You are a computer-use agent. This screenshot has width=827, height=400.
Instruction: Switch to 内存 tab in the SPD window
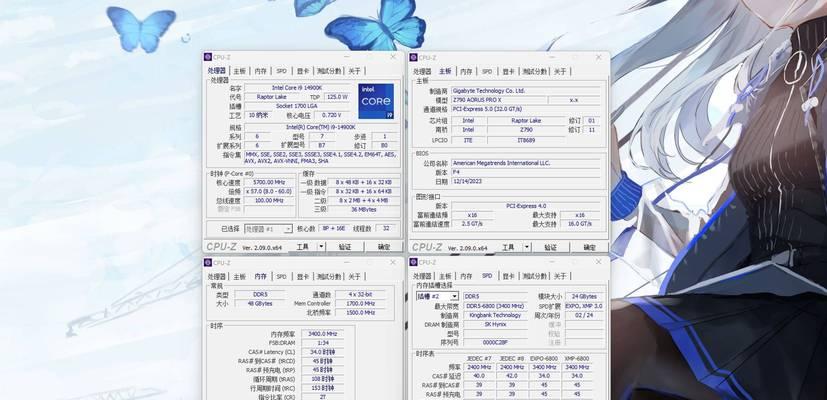pyautogui.click(x=466, y=276)
